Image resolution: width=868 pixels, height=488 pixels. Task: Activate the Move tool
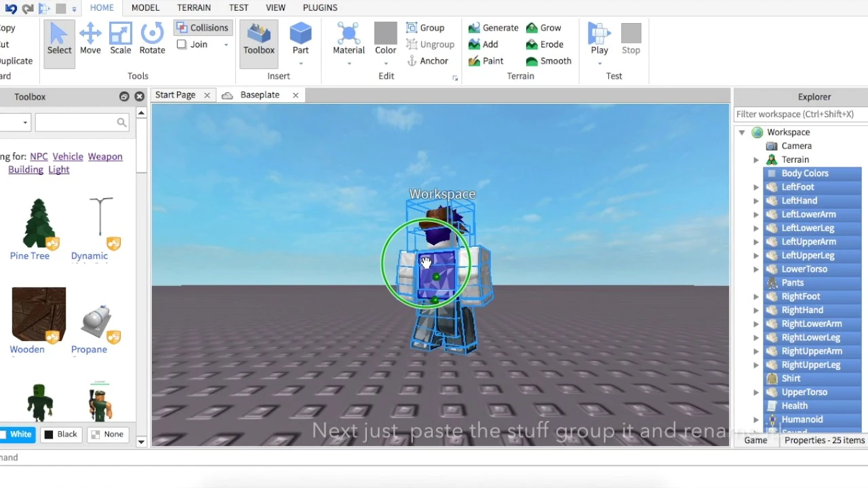90,39
